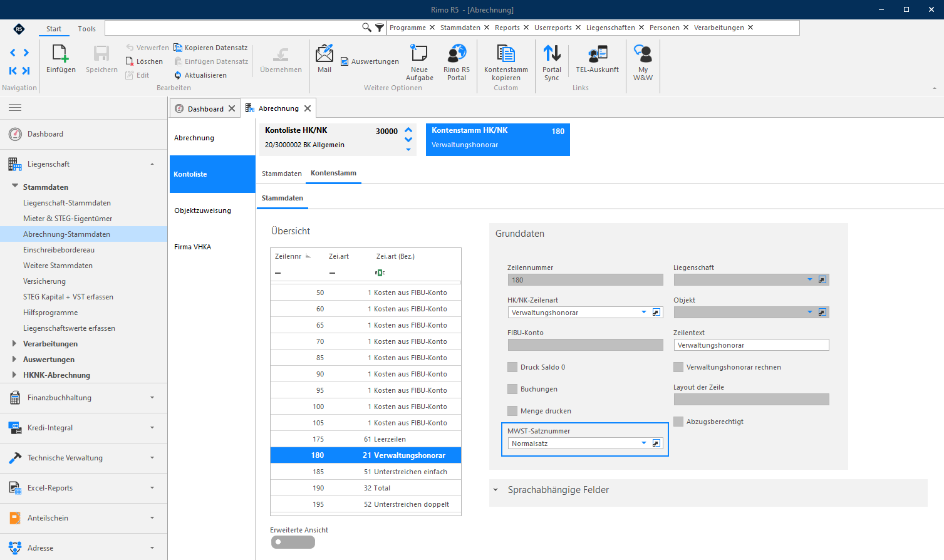Viewport: 944px width, 560px height.
Task: Toggle Erweiterte Ansicht switch
Action: (293, 542)
